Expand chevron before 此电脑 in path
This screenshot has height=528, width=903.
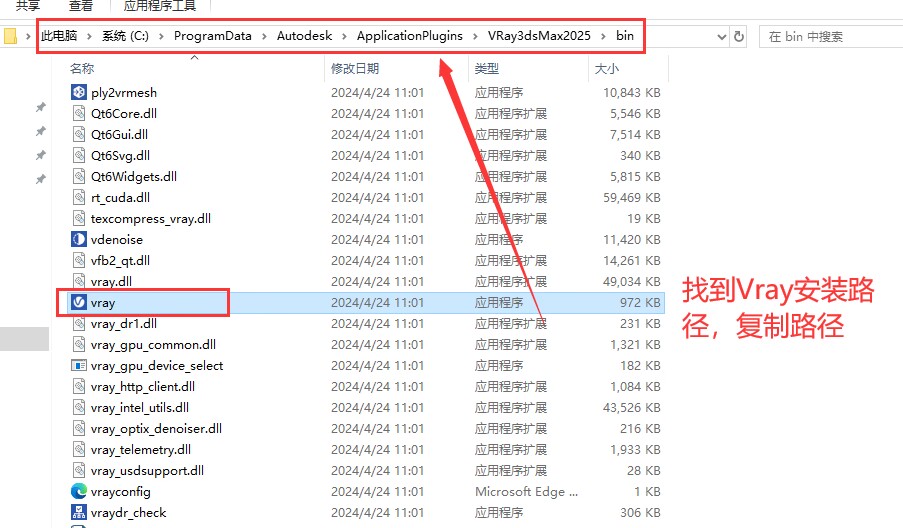click(28, 36)
